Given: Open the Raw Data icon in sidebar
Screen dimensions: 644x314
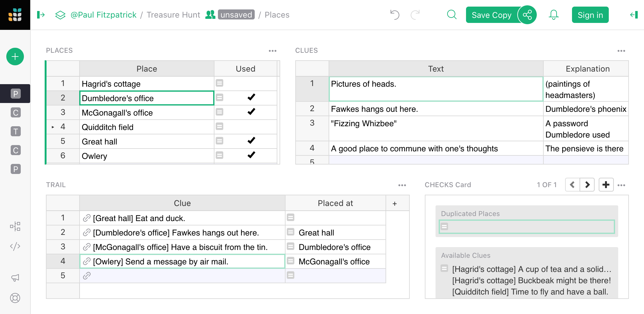Looking at the screenshot, I should (15, 226).
